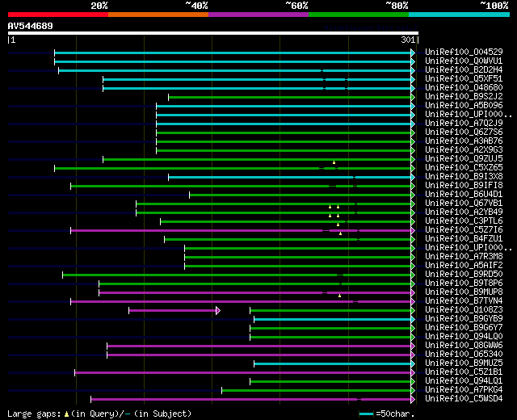Open the UniRef100_B6U4D1 entry
The image size is (517, 420).
[x=464, y=194]
